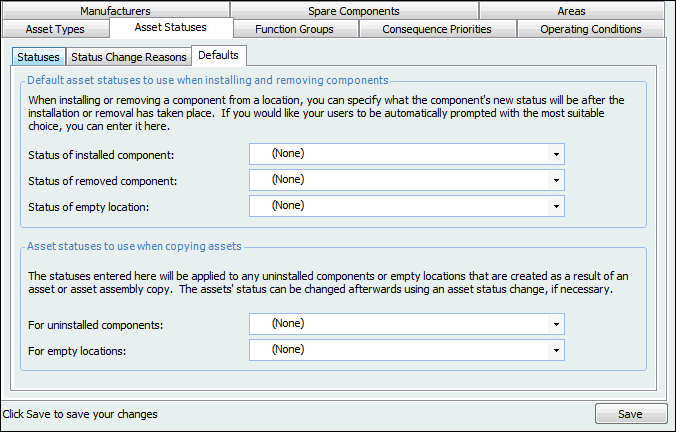Select the Defaults sub-tab
Screen dimensions: 676x432
coord(218,56)
